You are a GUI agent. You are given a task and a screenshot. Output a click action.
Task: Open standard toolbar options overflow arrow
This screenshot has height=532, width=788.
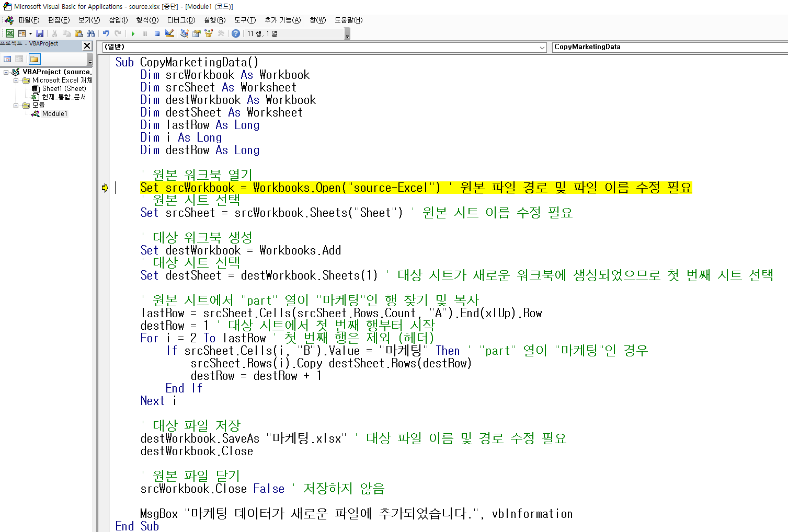pyautogui.click(x=347, y=34)
